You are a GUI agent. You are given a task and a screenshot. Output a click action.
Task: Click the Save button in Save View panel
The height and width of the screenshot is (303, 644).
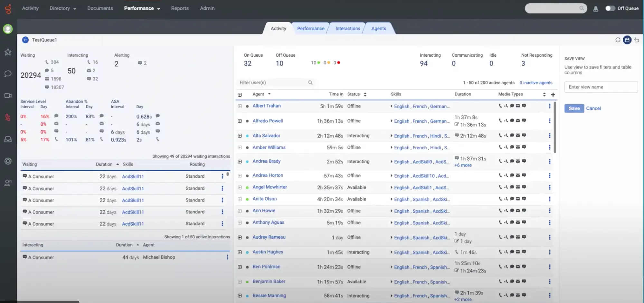tap(574, 108)
